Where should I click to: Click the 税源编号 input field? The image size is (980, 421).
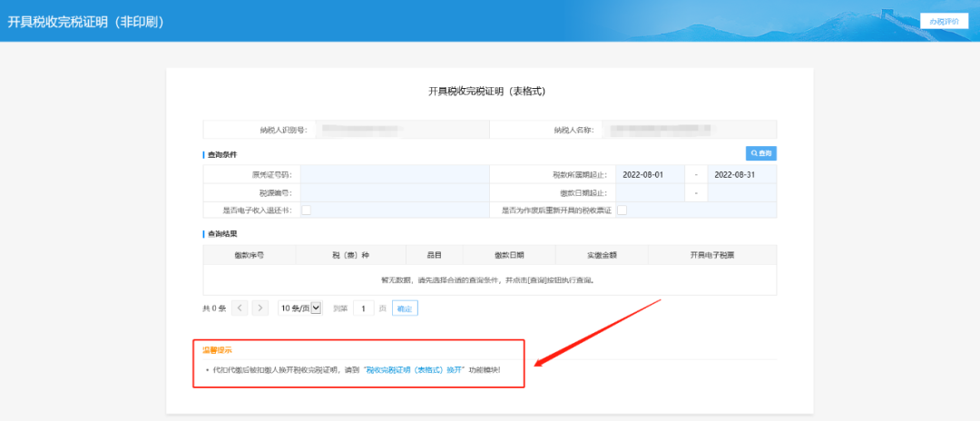pos(395,193)
